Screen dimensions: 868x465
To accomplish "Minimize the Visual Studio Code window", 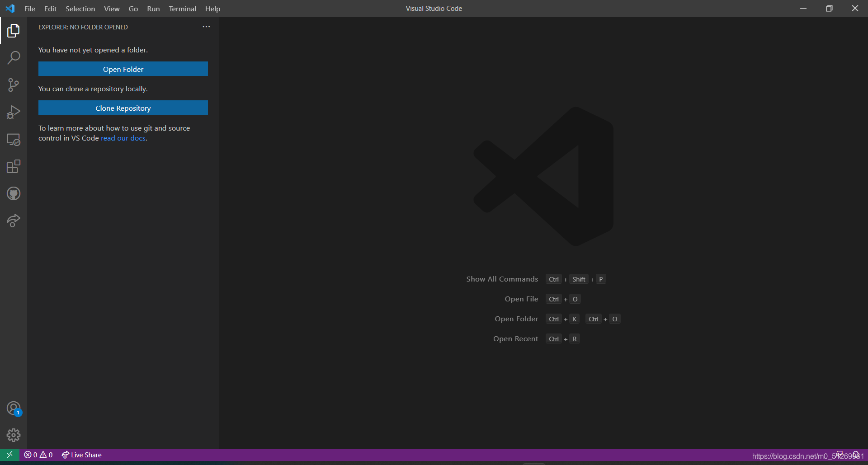I will click(x=803, y=9).
